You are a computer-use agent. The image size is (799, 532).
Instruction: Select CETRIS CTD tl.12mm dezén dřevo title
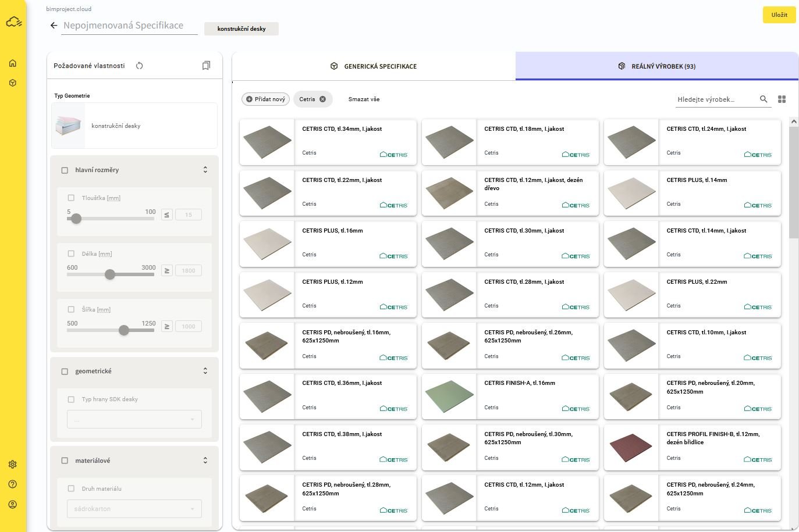tap(534, 184)
